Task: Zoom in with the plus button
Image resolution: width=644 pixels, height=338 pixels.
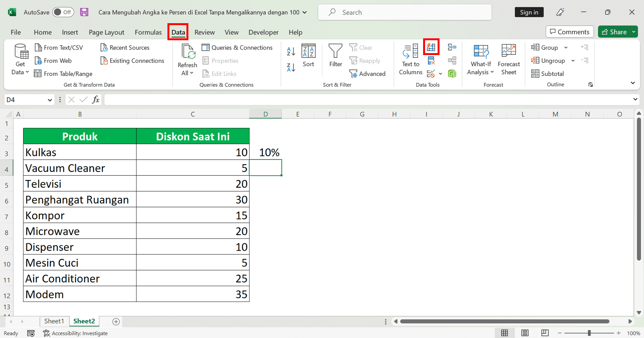Action: pyautogui.click(x=619, y=333)
